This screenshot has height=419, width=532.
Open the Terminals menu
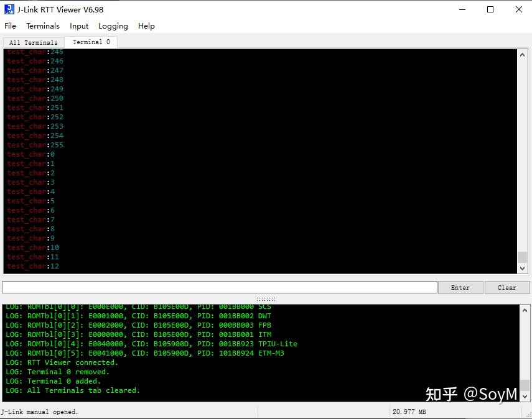42,26
